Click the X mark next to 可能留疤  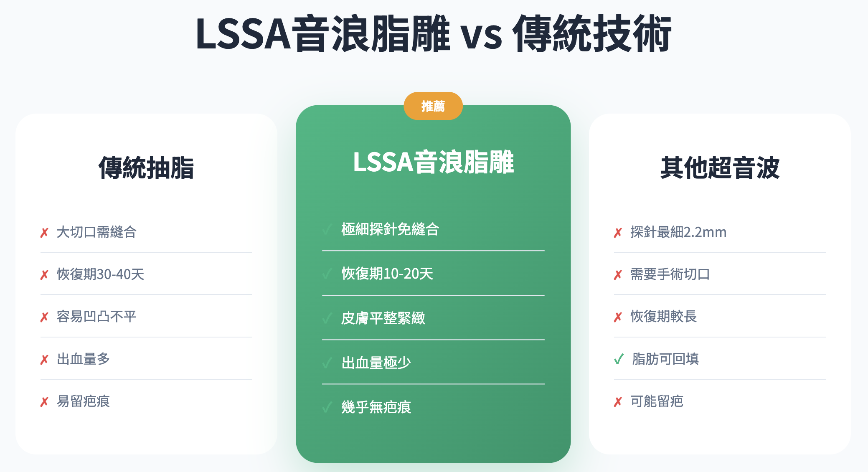click(618, 402)
